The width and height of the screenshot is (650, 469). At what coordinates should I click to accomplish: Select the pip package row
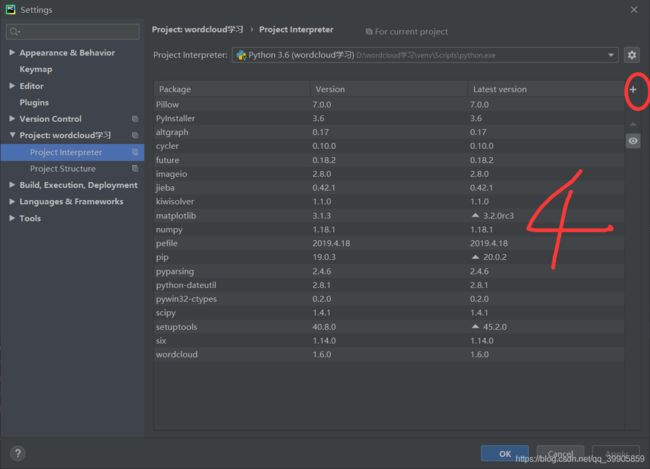(389, 257)
